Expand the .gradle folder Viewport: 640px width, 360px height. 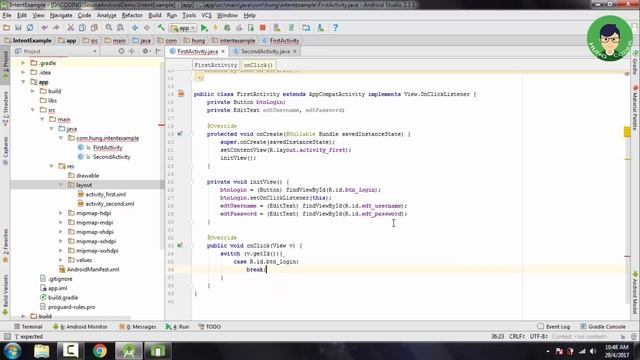pos(23,63)
